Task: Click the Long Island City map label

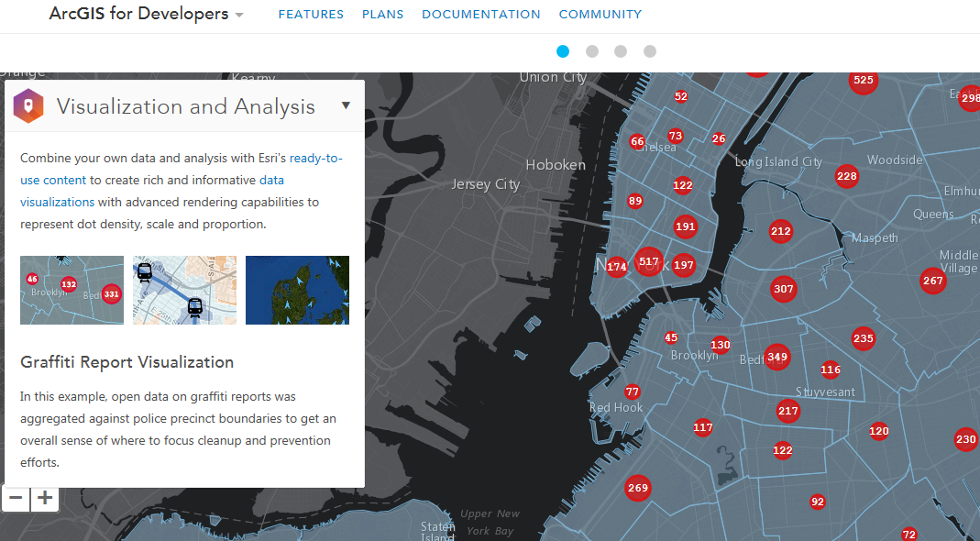Action: [x=778, y=162]
